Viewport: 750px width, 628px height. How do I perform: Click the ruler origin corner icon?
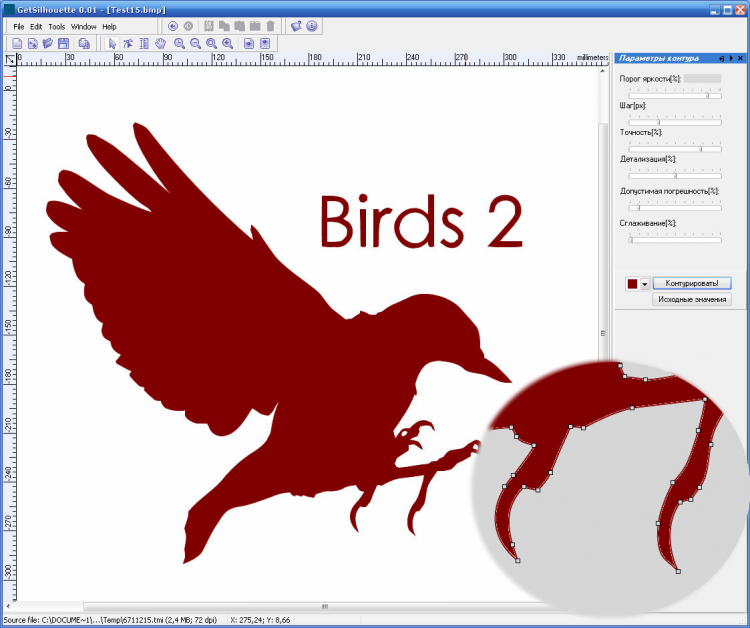point(10,59)
